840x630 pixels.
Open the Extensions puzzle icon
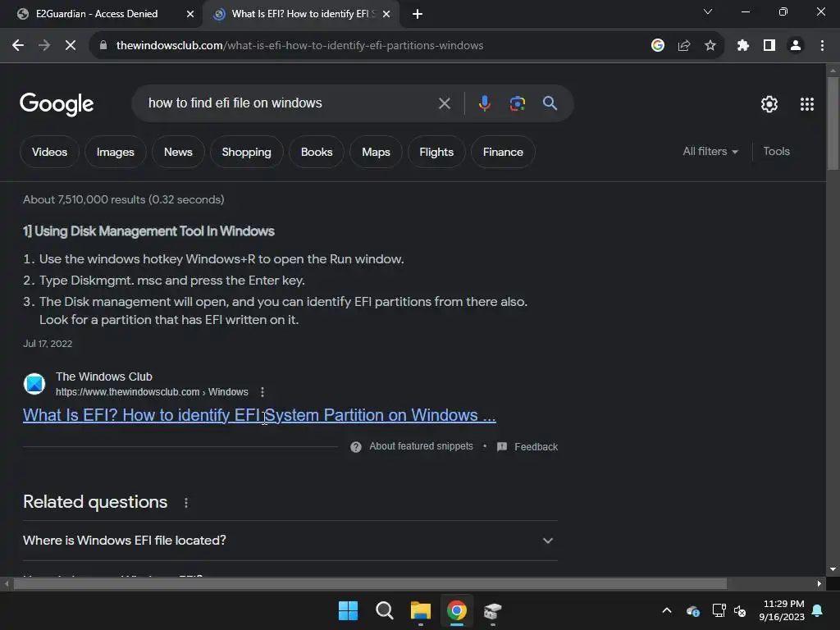coord(742,46)
